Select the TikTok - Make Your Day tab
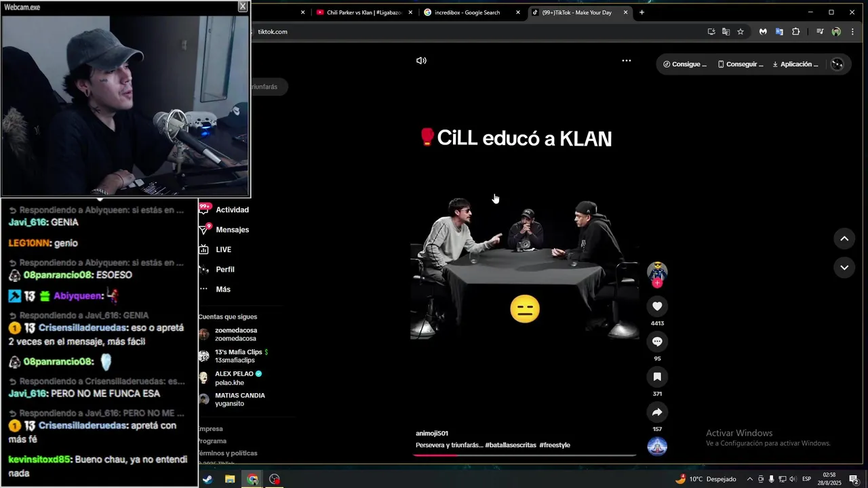The width and height of the screenshot is (868, 488). pos(577,12)
